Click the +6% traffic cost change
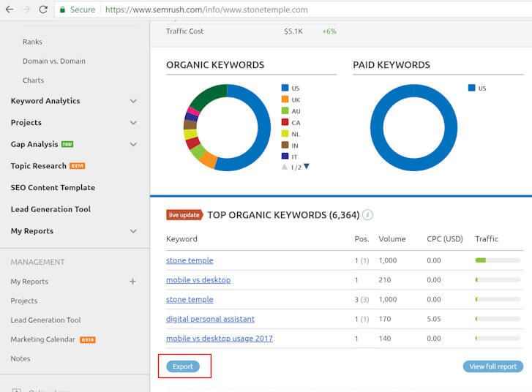The height and width of the screenshot is (392, 532). pos(329,31)
